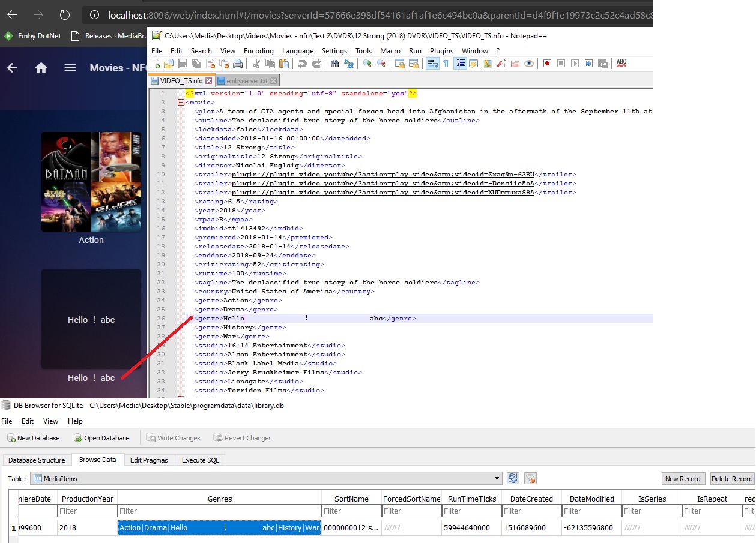Refresh the MediaItems table data
Image resolution: width=756 pixels, height=543 pixels.
click(x=513, y=478)
